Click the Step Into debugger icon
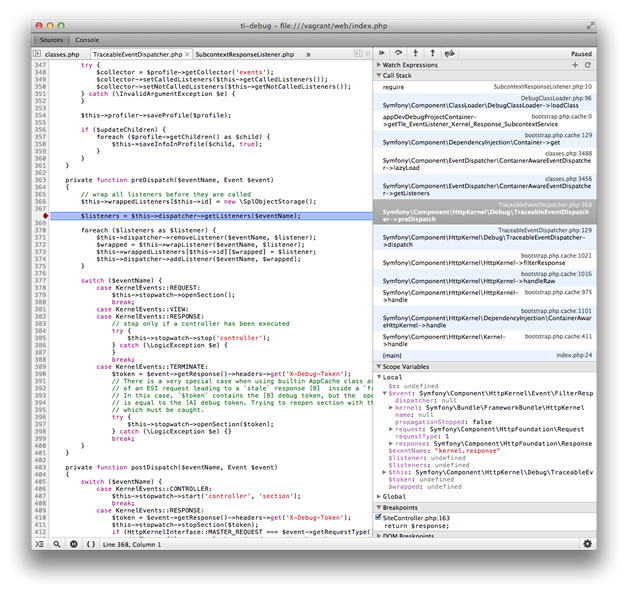628x593 pixels. 416,53
